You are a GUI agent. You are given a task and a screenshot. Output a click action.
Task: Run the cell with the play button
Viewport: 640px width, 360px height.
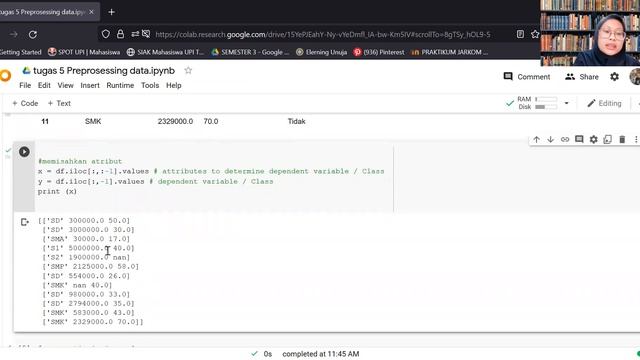24,152
